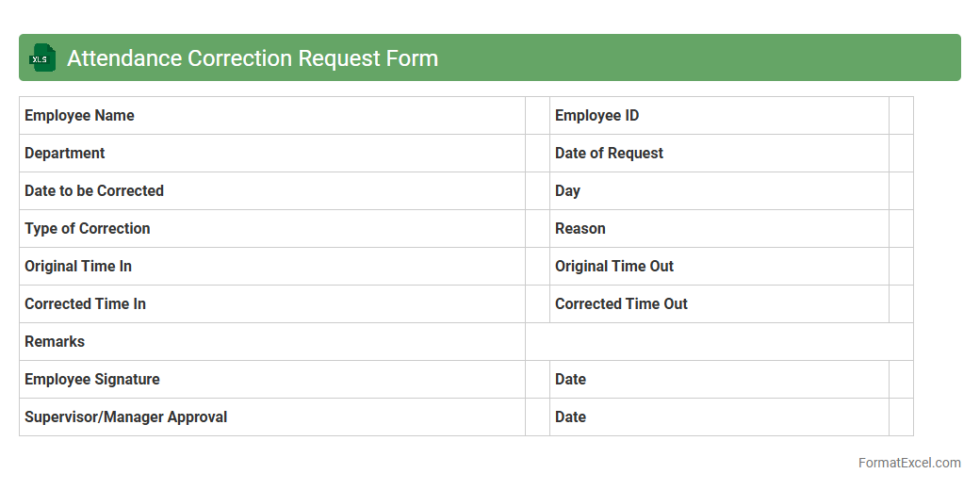The height and width of the screenshot is (490, 980).
Task: Select the Corrected Time Out cell
Action: click(x=718, y=304)
